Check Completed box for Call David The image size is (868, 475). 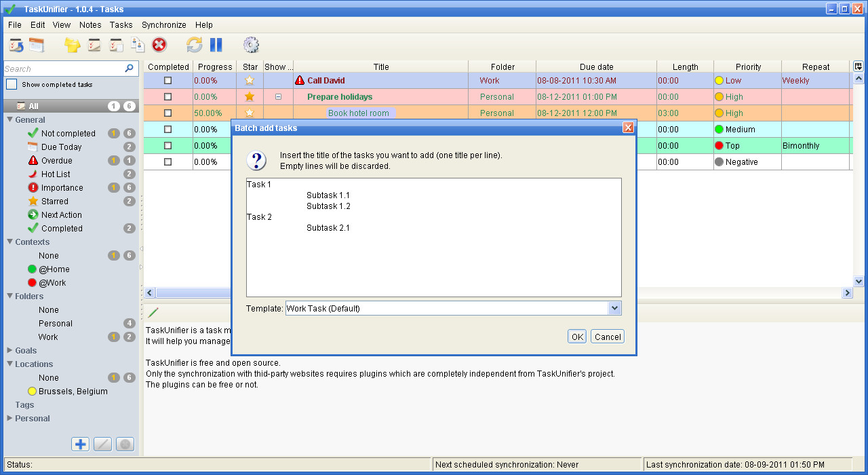168,80
